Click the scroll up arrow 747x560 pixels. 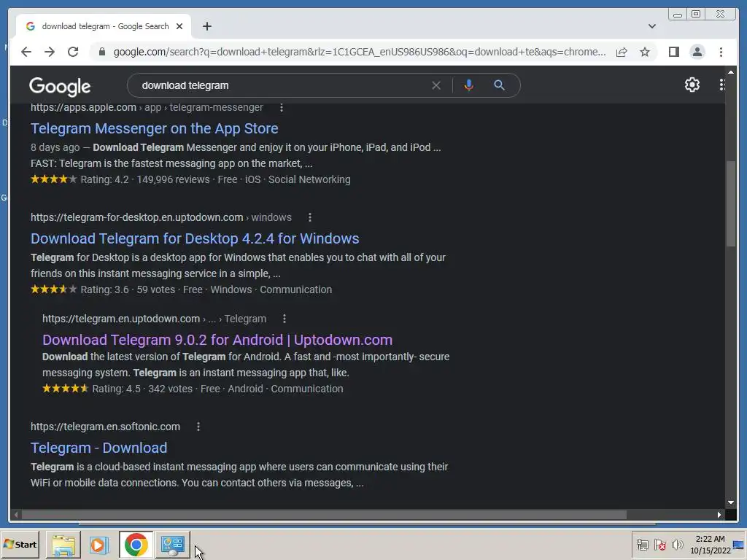click(x=731, y=72)
